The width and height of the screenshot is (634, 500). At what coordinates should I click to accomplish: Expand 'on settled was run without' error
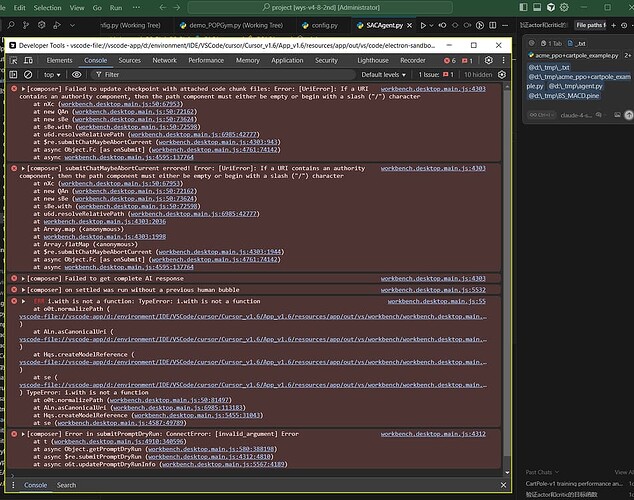(23, 290)
